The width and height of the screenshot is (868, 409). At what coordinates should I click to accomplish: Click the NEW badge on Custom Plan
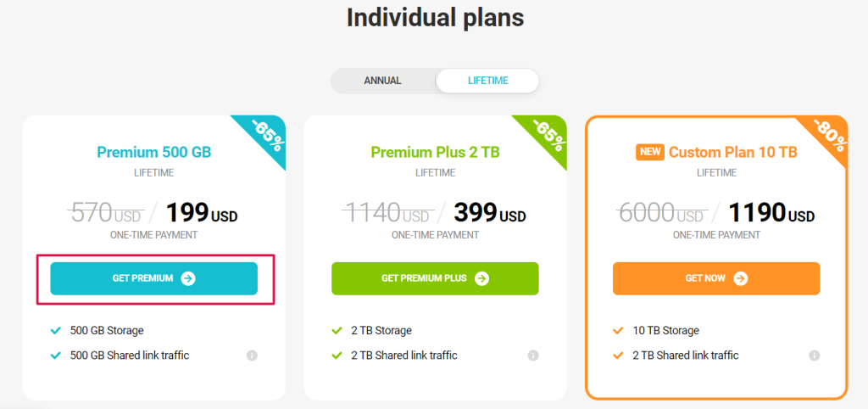[650, 153]
